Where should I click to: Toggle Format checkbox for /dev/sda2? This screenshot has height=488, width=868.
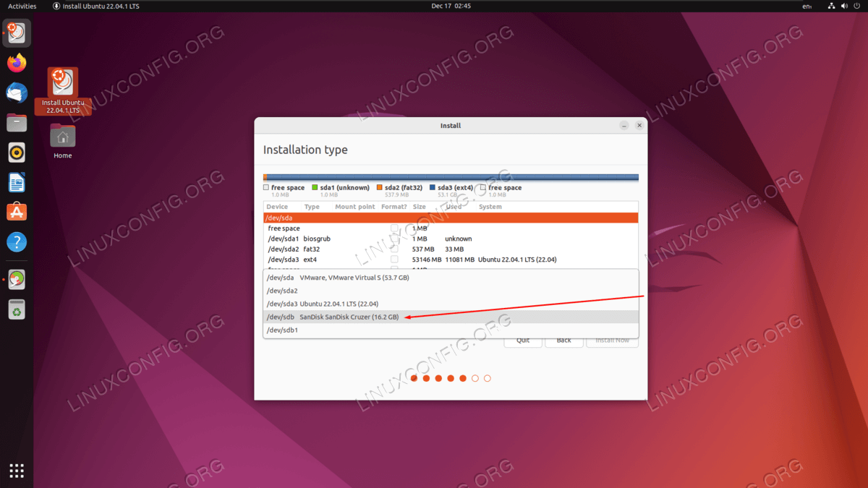(394, 249)
